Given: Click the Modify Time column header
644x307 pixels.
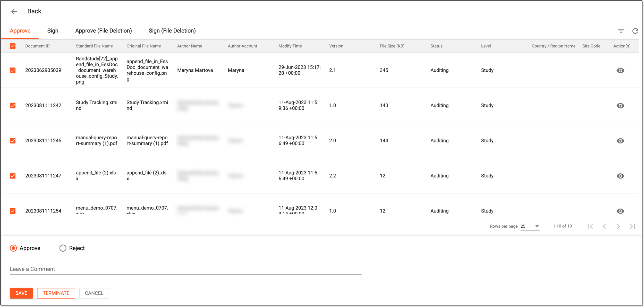Looking at the screenshot, I should (x=290, y=46).
